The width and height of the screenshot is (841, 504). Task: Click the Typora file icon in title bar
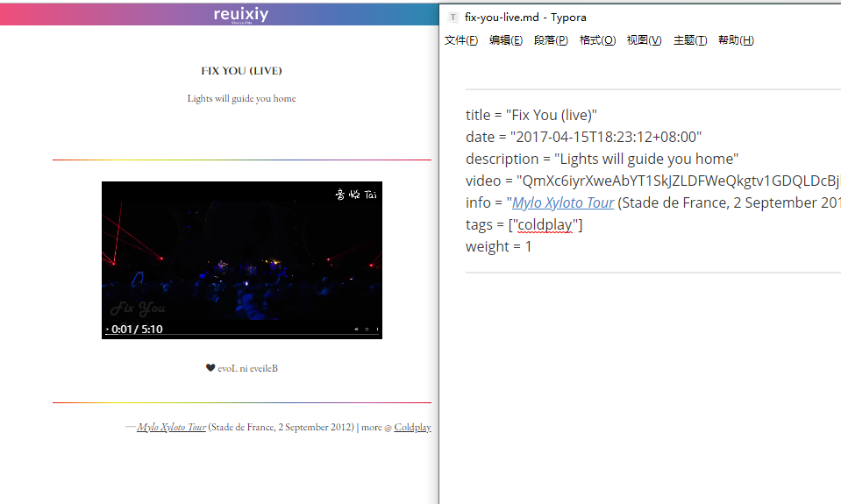(453, 18)
